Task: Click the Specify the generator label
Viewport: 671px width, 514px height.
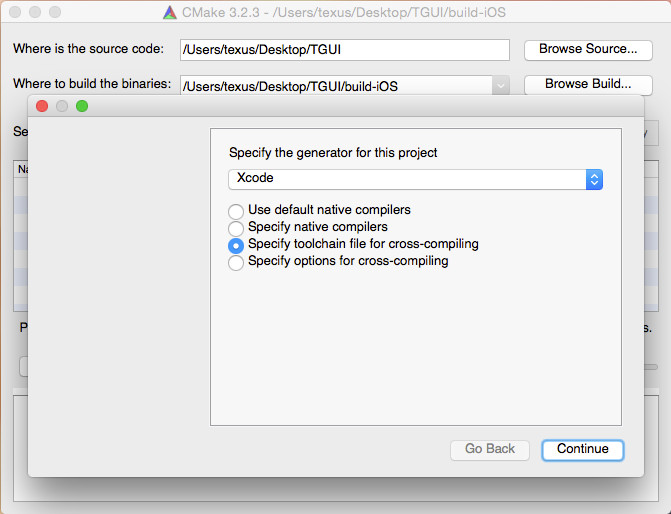Action: [333, 153]
